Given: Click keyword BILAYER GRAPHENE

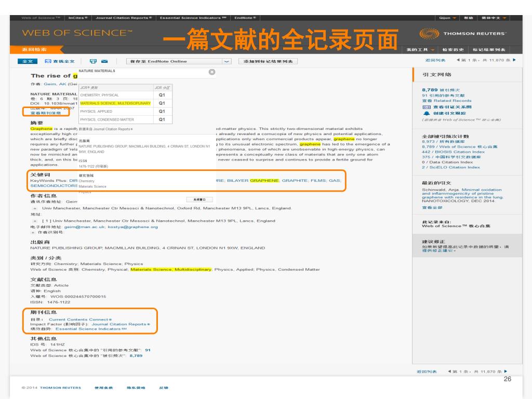Looking at the screenshot, I should (253, 180).
